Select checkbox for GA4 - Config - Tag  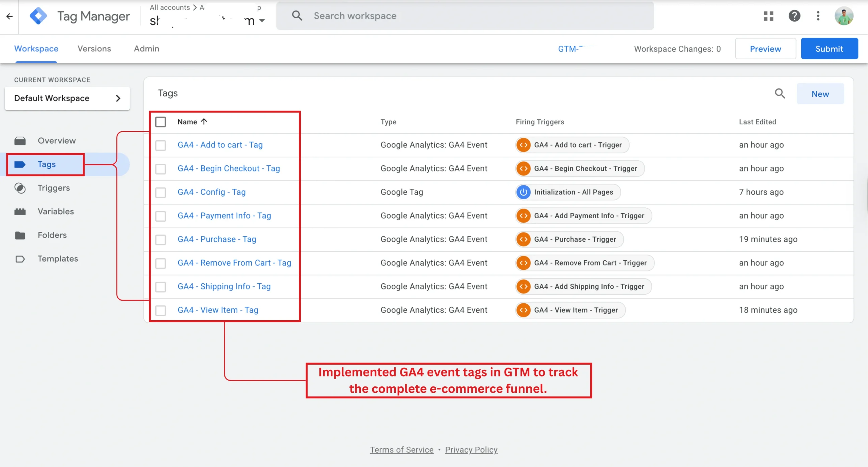pos(160,192)
